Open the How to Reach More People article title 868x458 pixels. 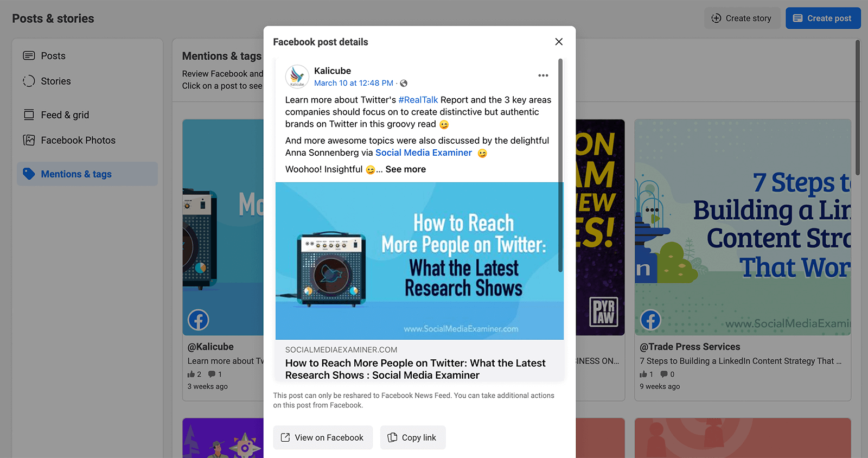coord(416,369)
